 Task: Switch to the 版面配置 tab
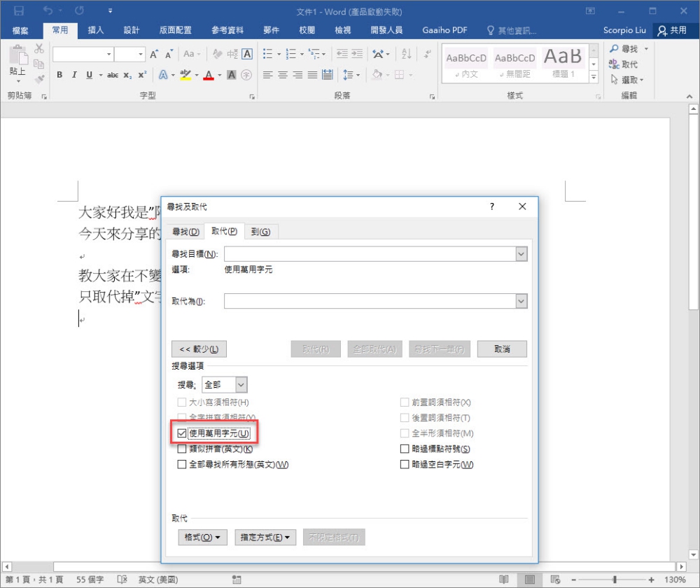coord(176,30)
